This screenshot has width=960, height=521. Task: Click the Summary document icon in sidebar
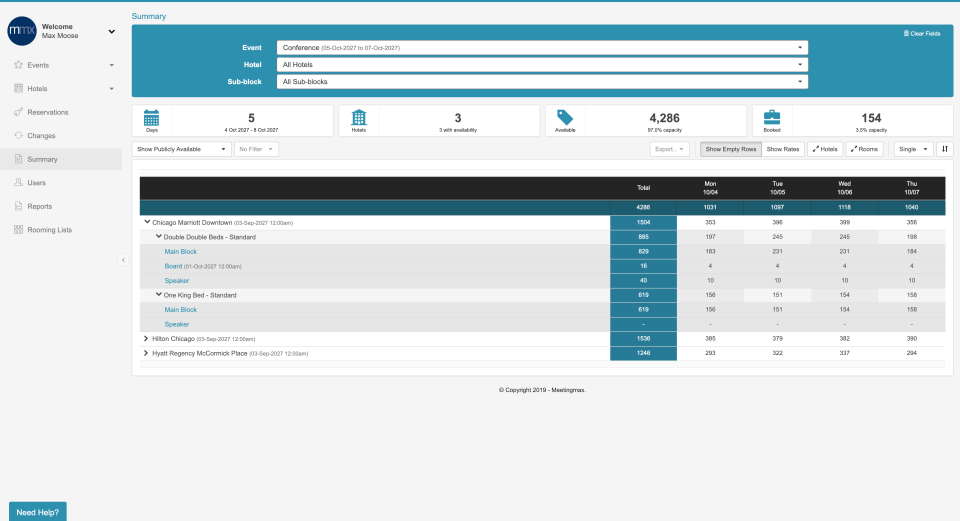tap(18, 159)
